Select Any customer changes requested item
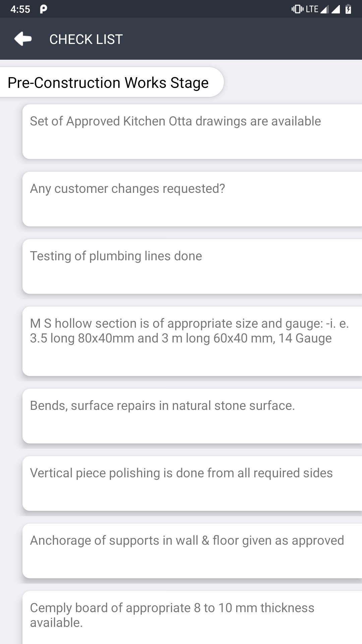Image resolution: width=362 pixels, height=644 pixels. point(192,199)
